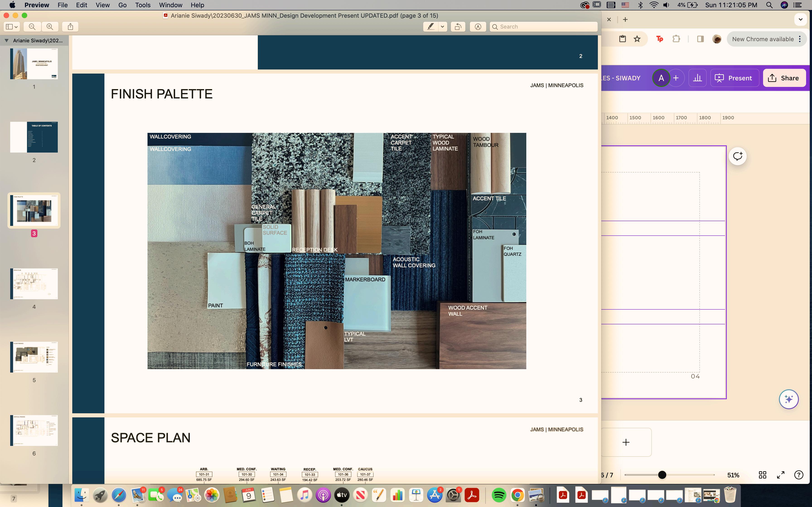This screenshot has height=507, width=812.
Task: Click the zoom out magnifier in Preview toolbar
Action: tap(32, 26)
